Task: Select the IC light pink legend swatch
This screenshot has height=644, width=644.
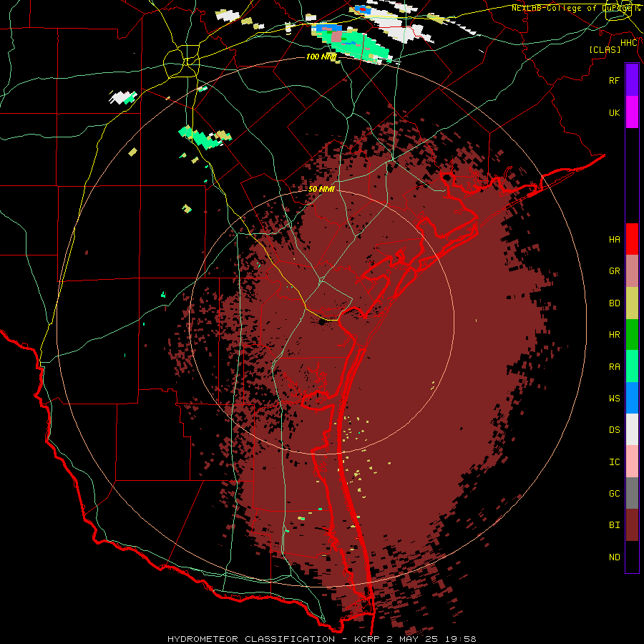Action: click(632, 462)
